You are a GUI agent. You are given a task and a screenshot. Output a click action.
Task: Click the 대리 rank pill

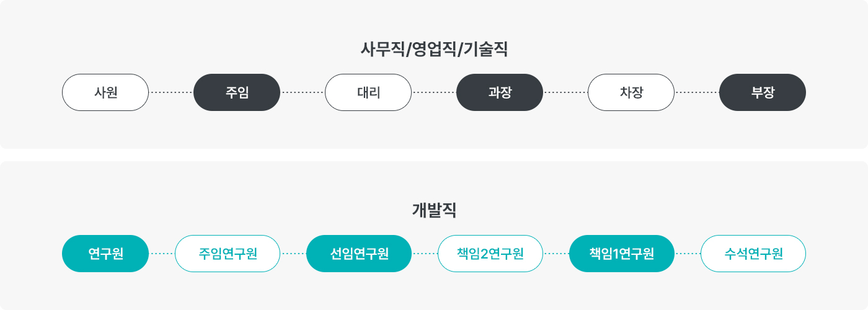click(x=368, y=92)
